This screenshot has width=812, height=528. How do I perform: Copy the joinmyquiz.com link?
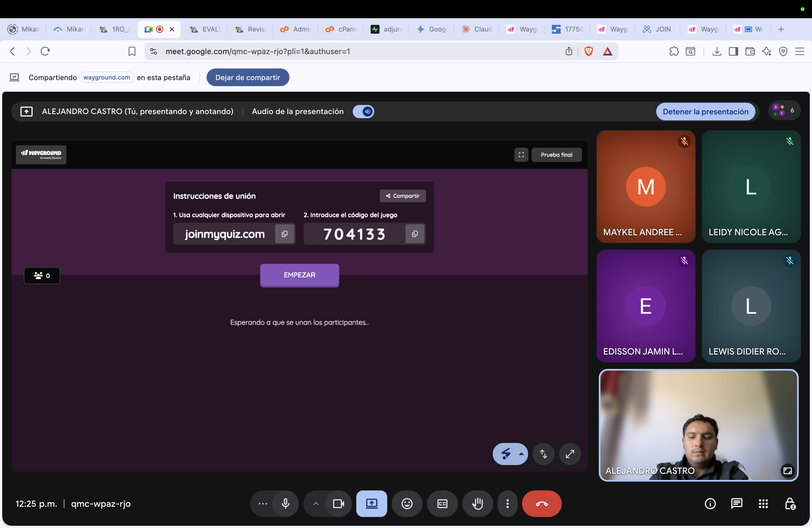[x=284, y=234]
